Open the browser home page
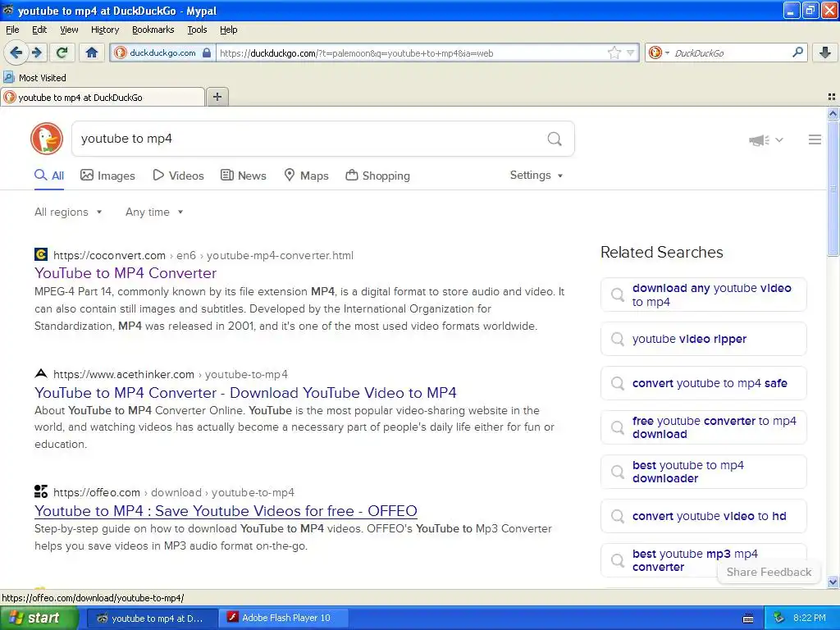This screenshot has height=630, width=840. 92,52
